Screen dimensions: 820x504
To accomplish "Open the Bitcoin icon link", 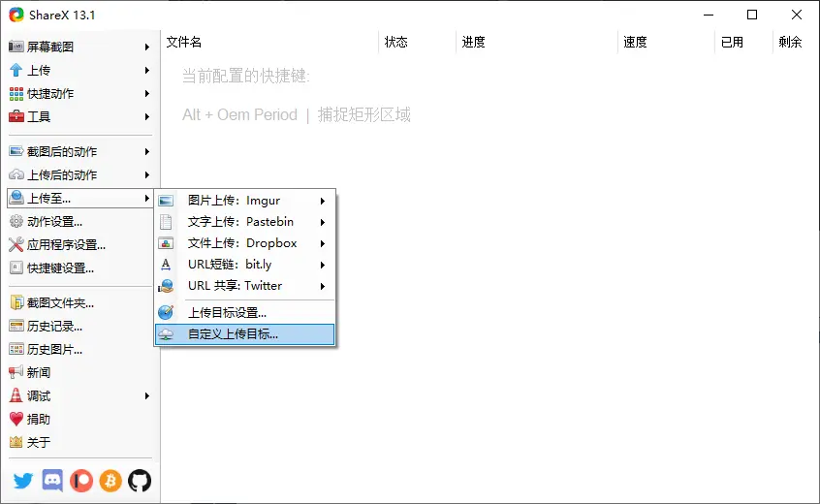I will (x=110, y=481).
